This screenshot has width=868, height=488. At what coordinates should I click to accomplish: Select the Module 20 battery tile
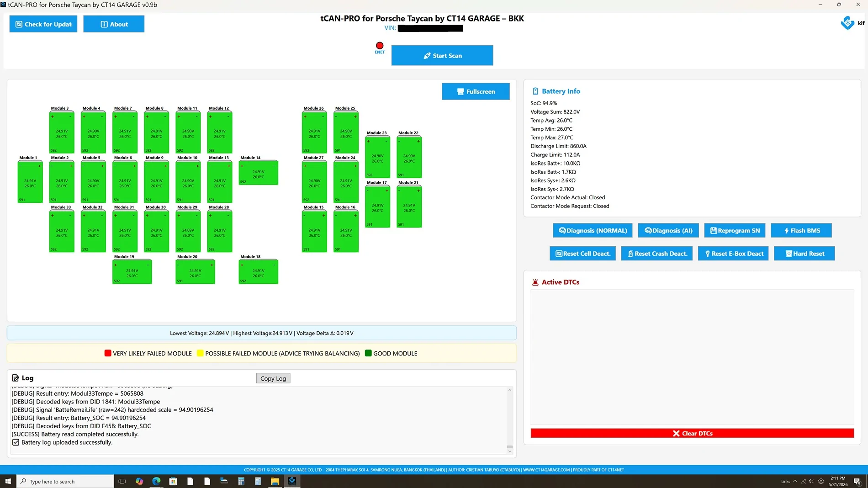[195, 271]
